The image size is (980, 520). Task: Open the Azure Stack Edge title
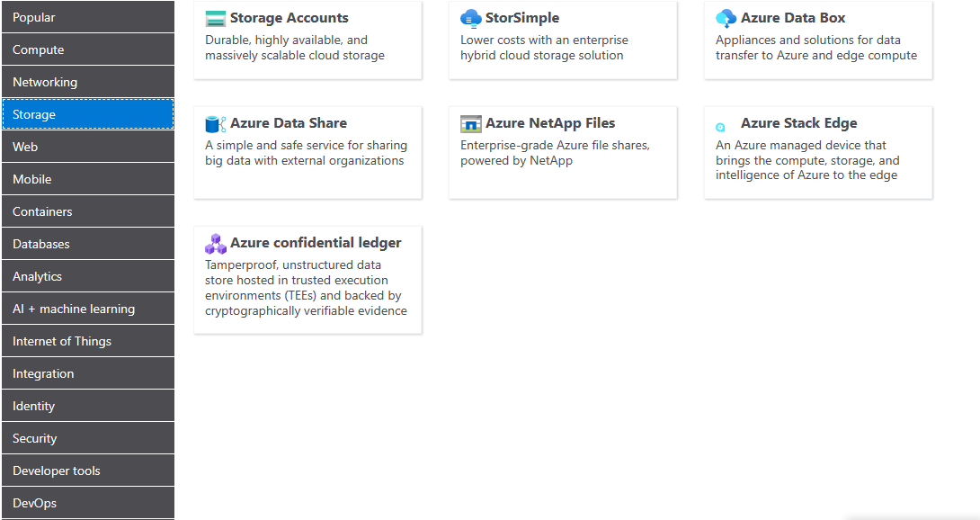[798, 123]
